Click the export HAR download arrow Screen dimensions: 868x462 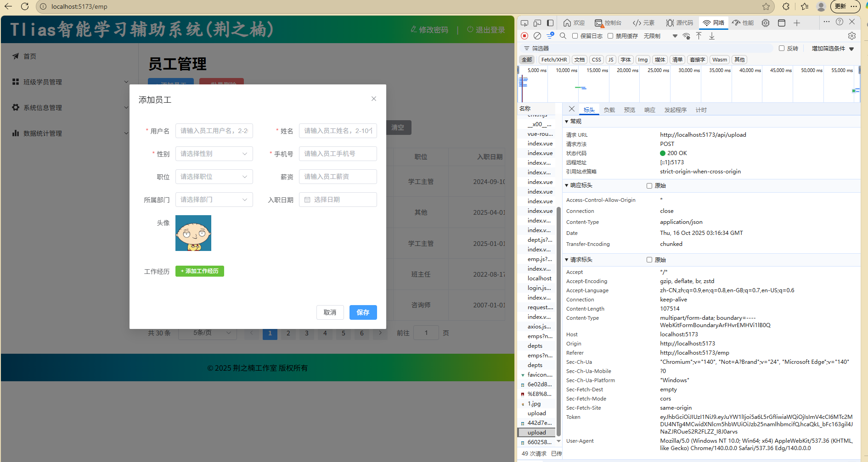pos(711,36)
